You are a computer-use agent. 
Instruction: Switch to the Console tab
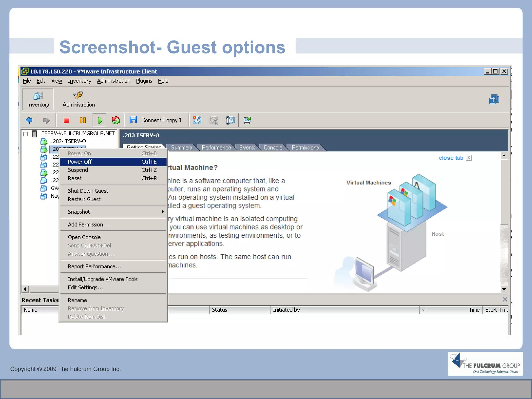(273, 148)
